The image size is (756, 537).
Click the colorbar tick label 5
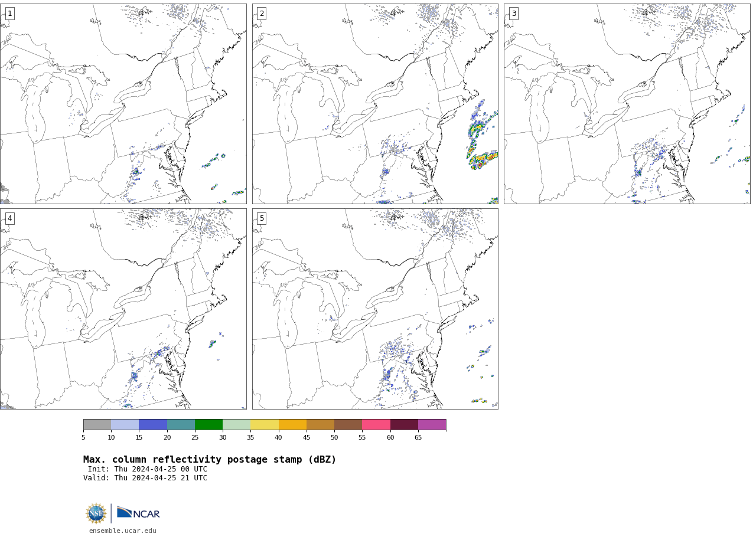[83, 437]
